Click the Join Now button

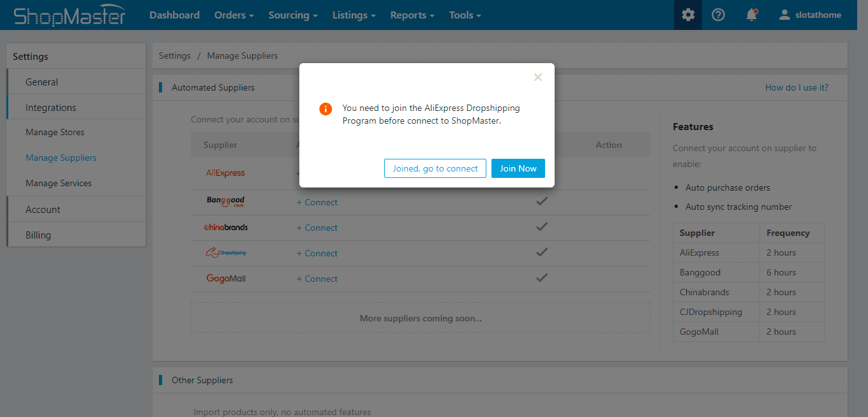click(x=518, y=168)
